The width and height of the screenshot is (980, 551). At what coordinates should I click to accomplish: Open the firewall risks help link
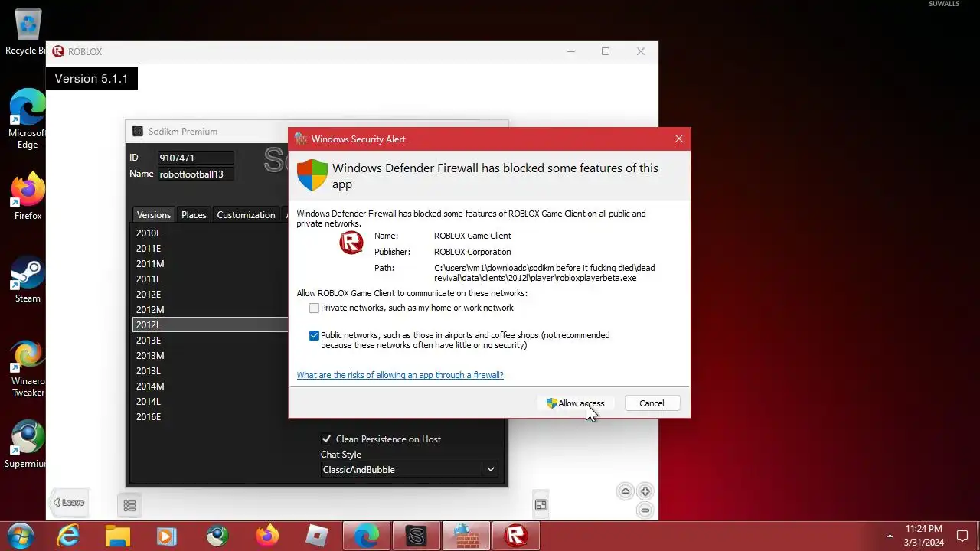coord(400,375)
